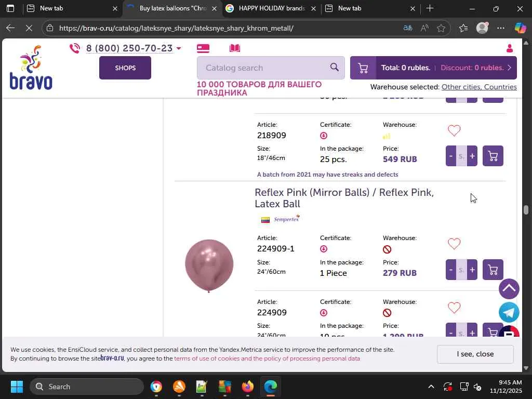Viewport: 532px width, 399px height.
Task: Open Edge settings and more menu
Action: point(500,28)
